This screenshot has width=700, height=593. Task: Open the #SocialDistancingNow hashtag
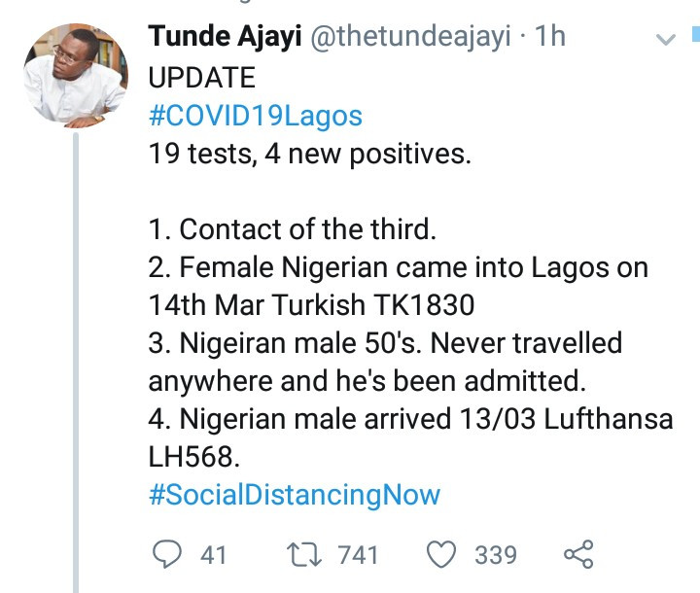[295, 494]
